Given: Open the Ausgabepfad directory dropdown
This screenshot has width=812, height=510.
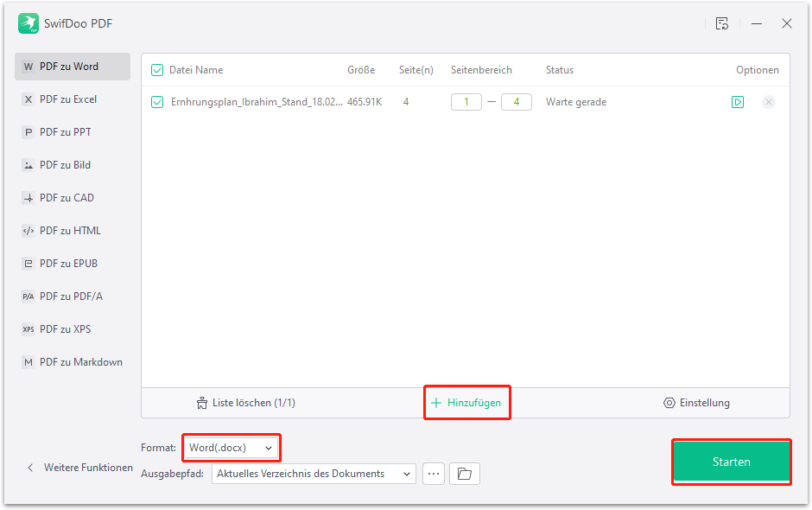Looking at the screenshot, I should point(314,474).
